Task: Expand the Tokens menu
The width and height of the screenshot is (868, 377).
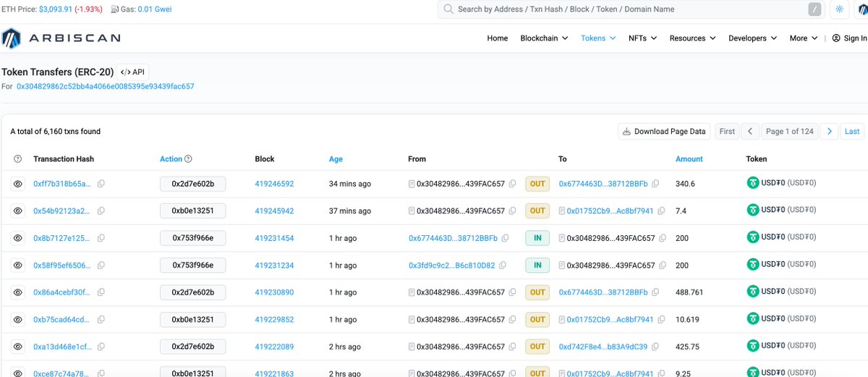Action: [598, 38]
